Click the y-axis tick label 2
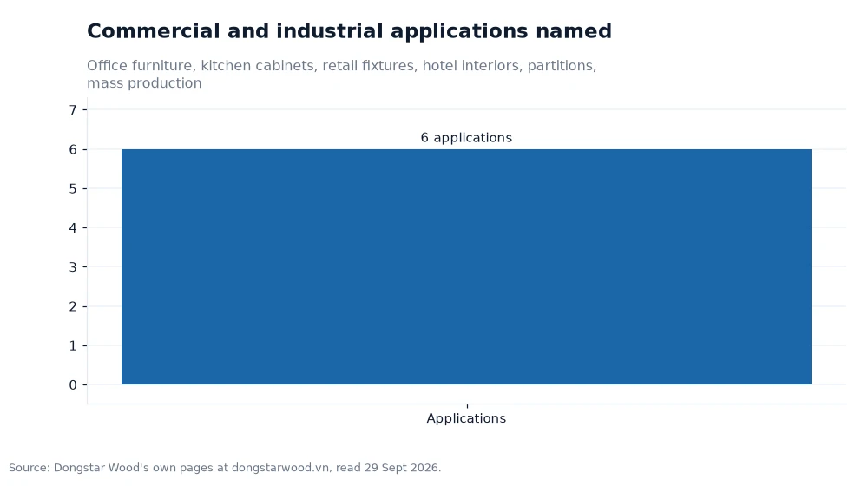 (73, 306)
